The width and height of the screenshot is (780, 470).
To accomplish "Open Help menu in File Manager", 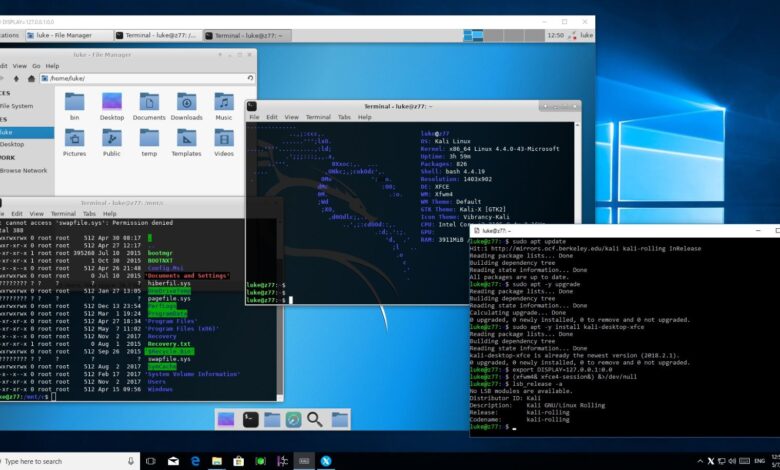I will [x=52, y=66].
